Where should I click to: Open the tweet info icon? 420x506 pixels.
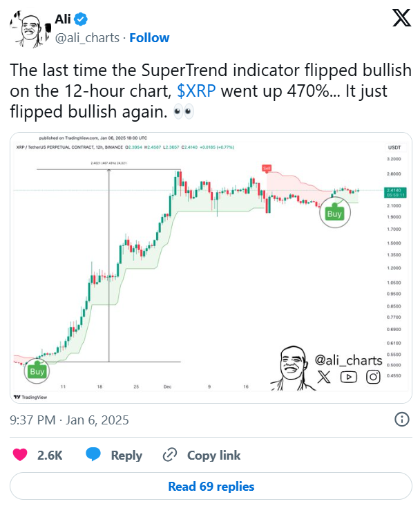(x=401, y=420)
